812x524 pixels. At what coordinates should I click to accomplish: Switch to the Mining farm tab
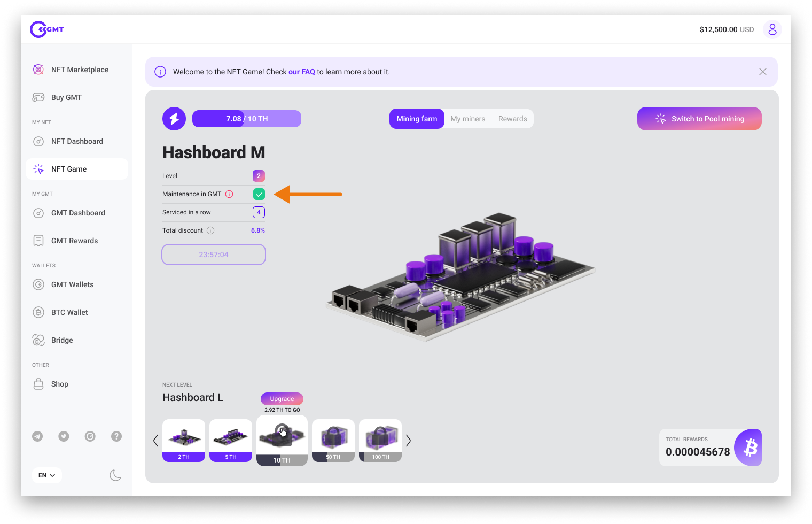click(x=417, y=119)
